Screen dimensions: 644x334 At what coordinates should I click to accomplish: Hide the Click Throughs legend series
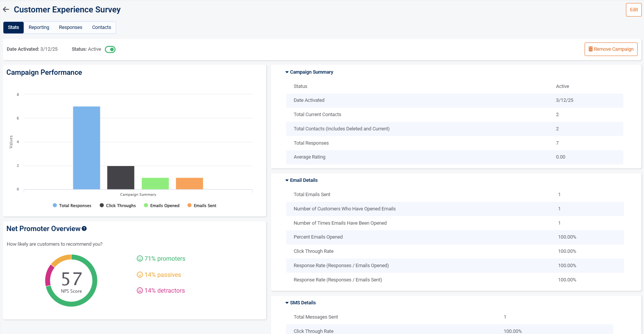pos(118,206)
